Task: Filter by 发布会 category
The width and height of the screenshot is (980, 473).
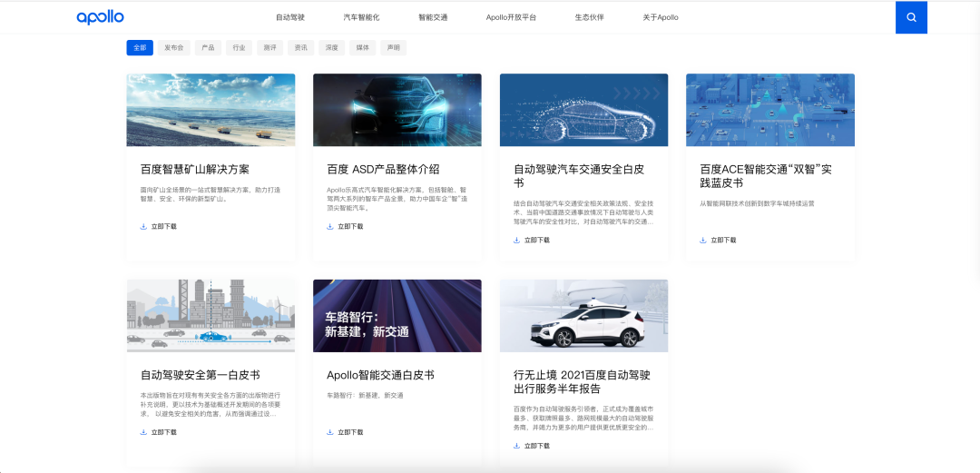Action: (173, 47)
